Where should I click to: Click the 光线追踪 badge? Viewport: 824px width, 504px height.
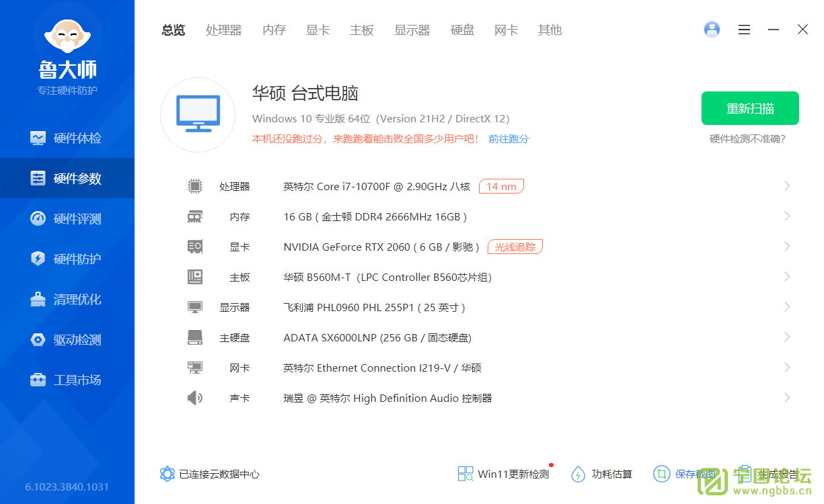tap(515, 247)
